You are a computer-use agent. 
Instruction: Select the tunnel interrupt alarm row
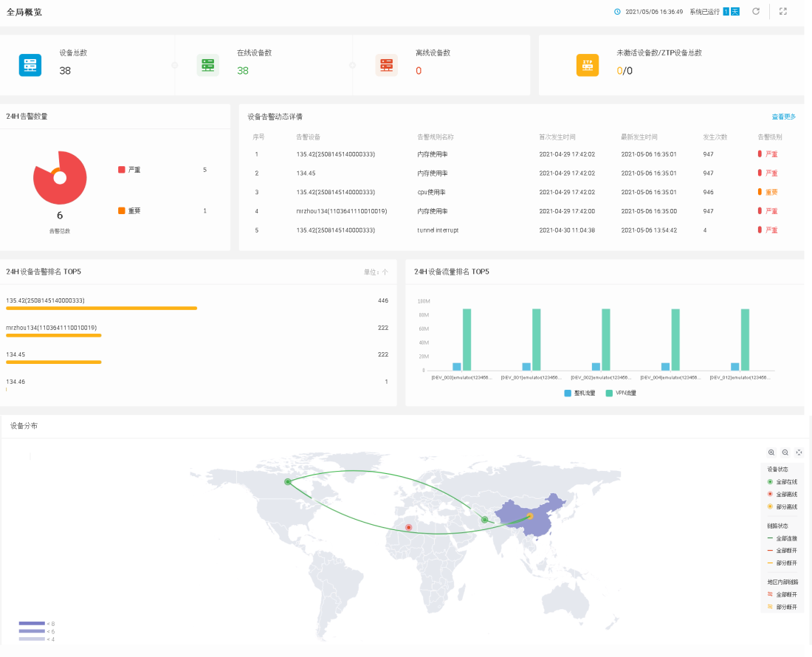pos(438,230)
